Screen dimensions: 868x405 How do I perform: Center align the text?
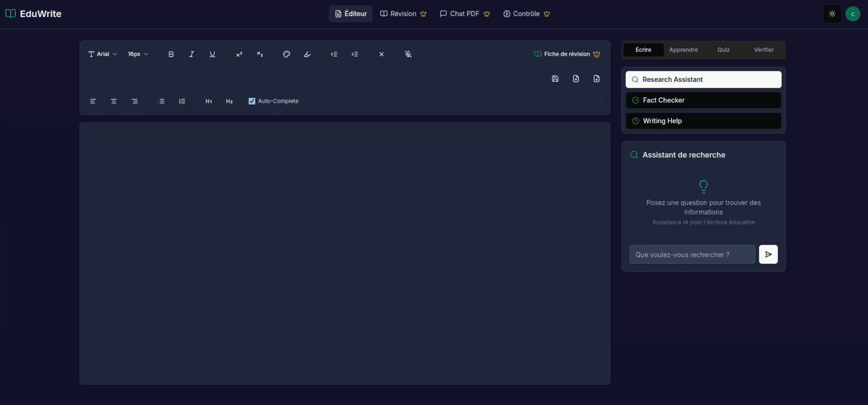114,101
